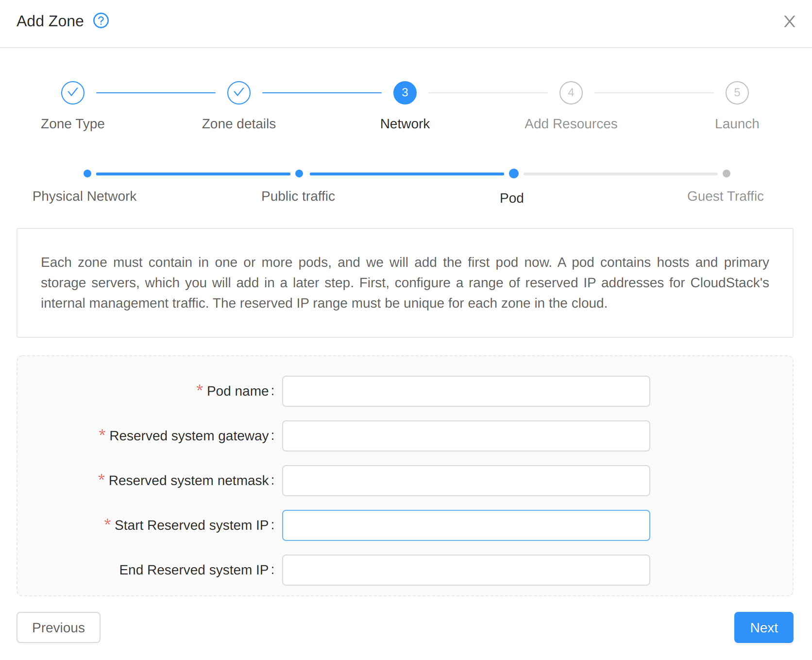Open the Guest Traffic sub-step label
The height and width of the screenshot is (660, 812).
[726, 196]
